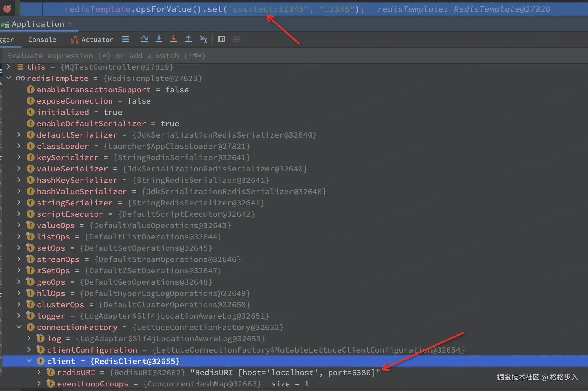Select the Application run configuration tab
Viewport: 588px width, 391px height.
coord(37,24)
